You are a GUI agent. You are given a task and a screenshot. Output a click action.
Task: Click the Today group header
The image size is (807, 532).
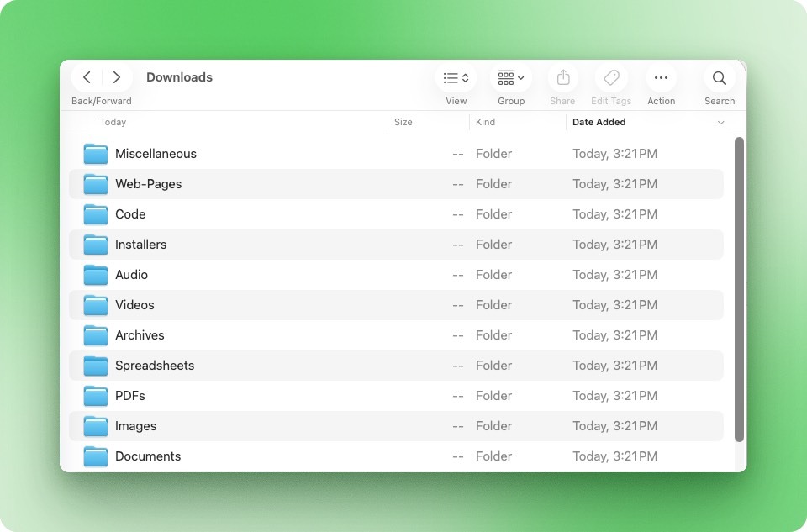[x=113, y=122]
